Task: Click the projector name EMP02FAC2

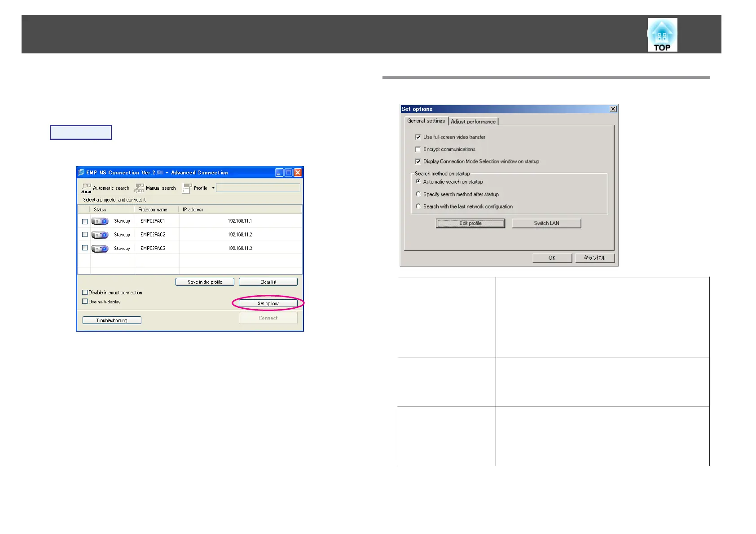Action: [153, 235]
